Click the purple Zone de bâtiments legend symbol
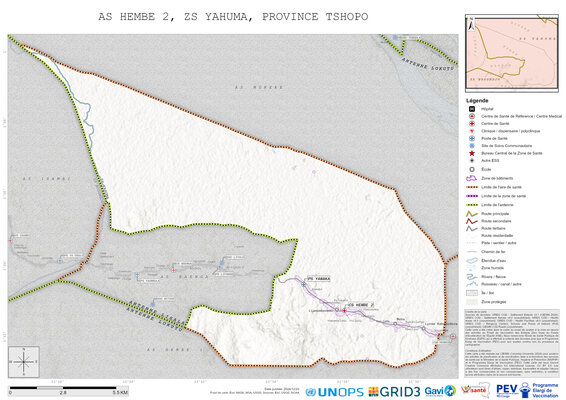 [471, 178]
